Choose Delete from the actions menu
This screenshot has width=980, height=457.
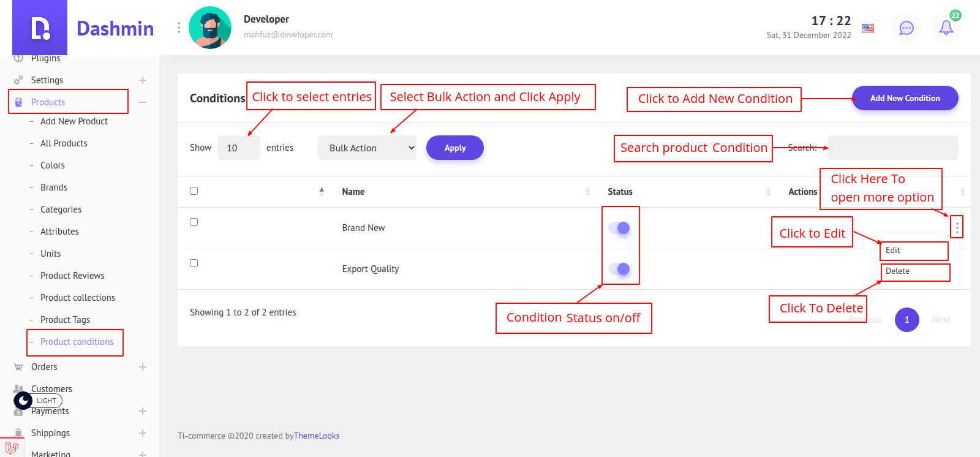[x=897, y=271]
